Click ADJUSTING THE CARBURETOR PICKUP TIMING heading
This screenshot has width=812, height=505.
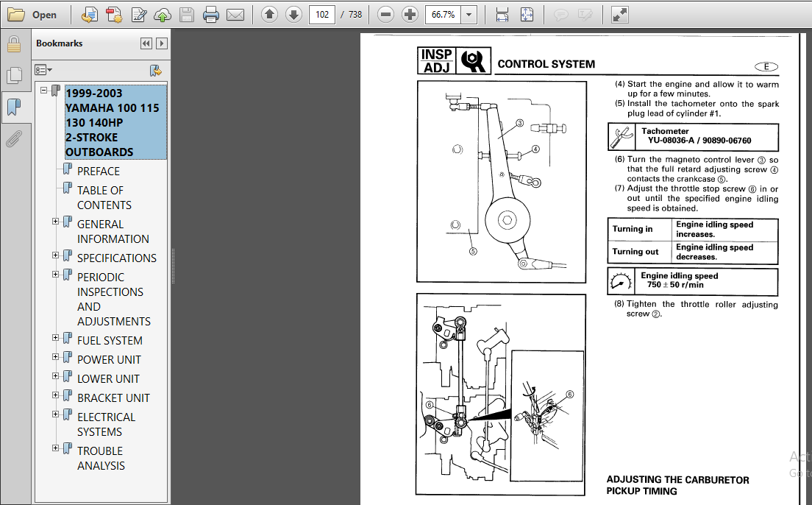677,485
